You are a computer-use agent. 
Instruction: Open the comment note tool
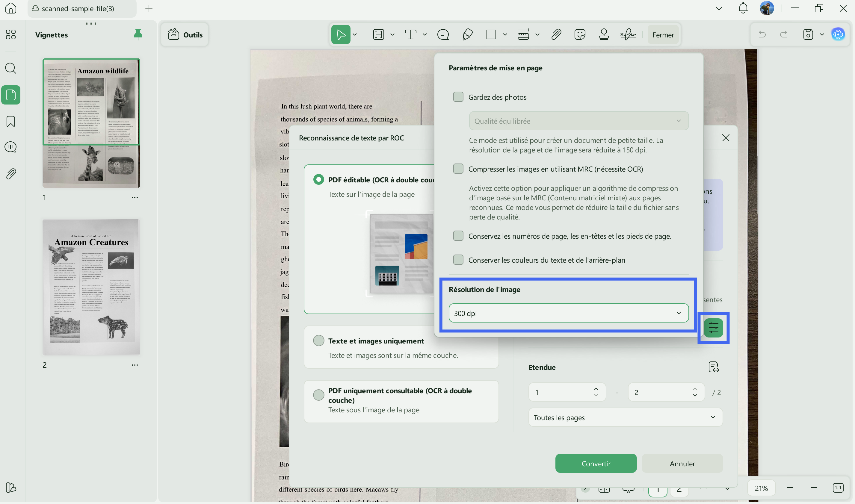pyautogui.click(x=443, y=35)
